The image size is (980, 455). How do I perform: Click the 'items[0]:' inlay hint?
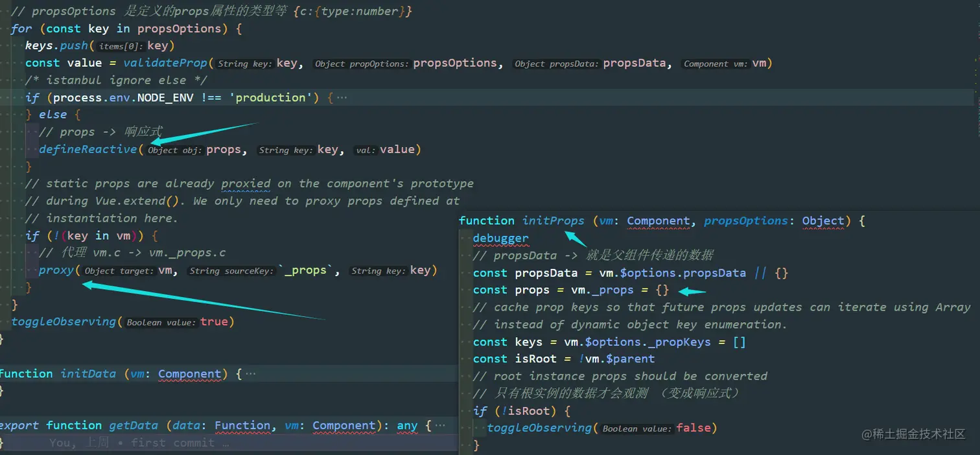tap(121, 47)
